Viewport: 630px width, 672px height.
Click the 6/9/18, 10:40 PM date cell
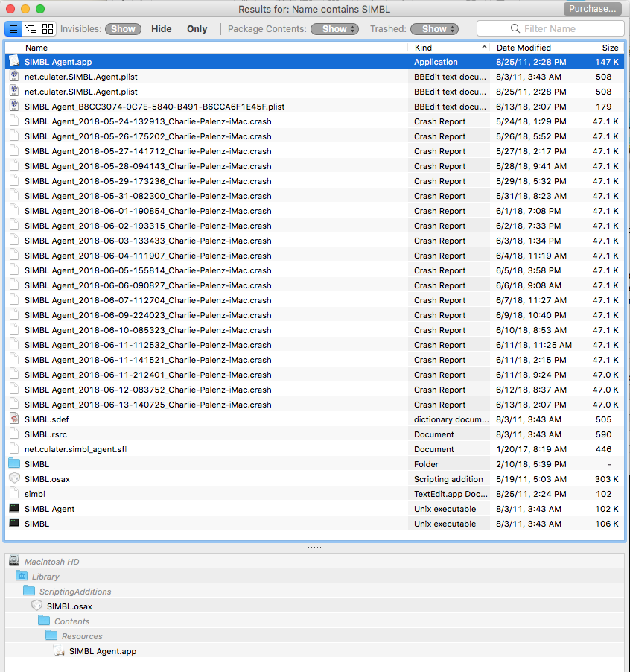coord(531,315)
